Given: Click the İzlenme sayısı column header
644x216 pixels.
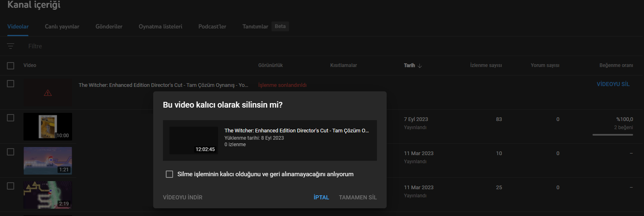Looking at the screenshot, I should [x=486, y=65].
